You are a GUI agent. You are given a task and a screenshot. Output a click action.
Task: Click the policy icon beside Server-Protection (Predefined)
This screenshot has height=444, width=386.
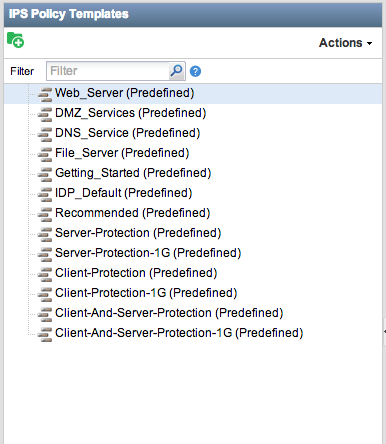(x=45, y=234)
